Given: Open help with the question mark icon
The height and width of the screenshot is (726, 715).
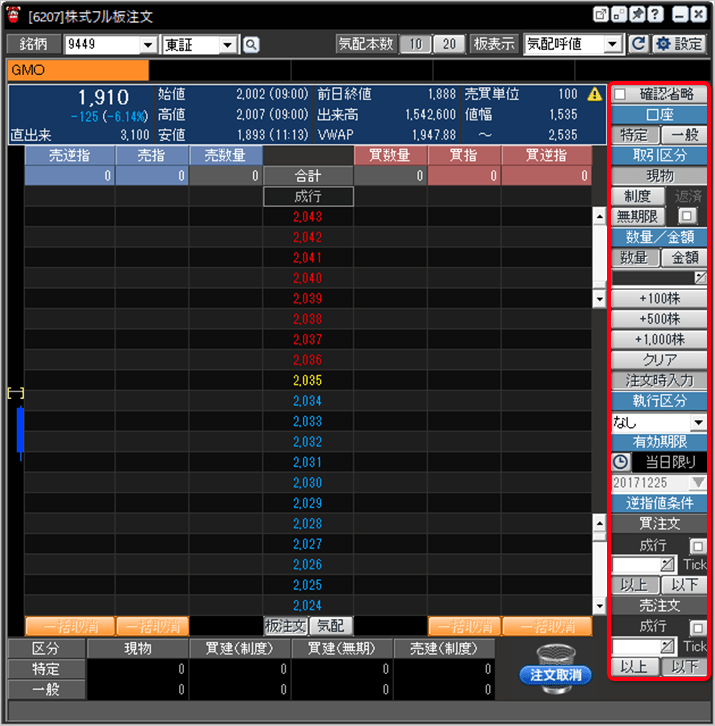Looking at the screenshot, I should (x=654, y=14).
